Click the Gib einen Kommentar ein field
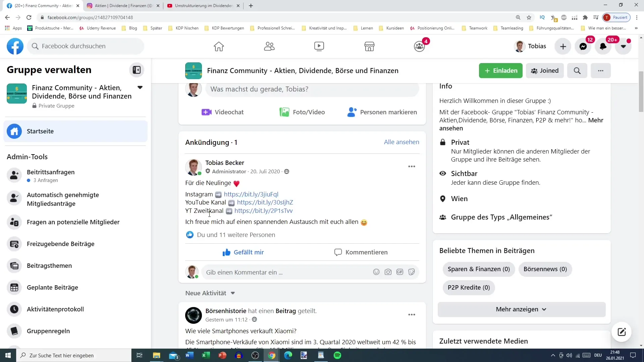 click(x=310, y=272)
